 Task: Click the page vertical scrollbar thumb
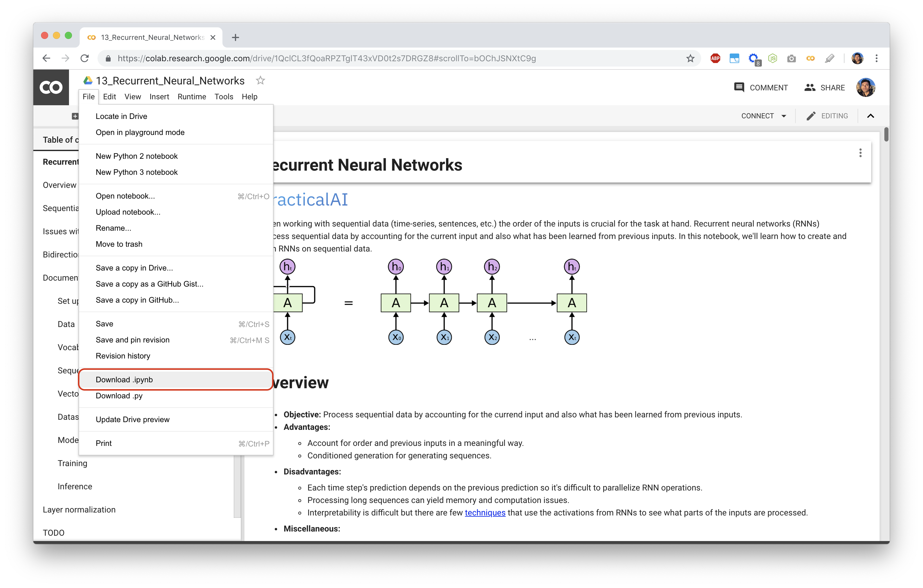pyautogui.click(x=886, y=135)
